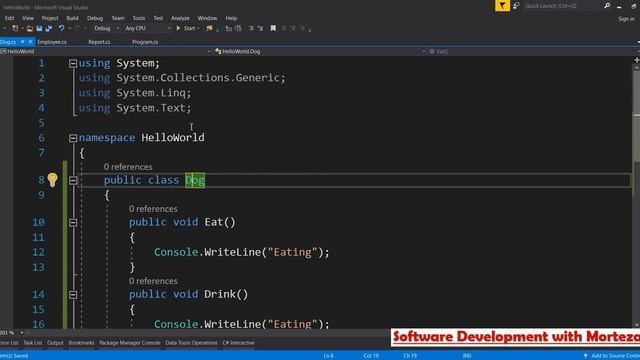Open the View menu
This screenshot has height=360, width=640.
coord(28,18)
